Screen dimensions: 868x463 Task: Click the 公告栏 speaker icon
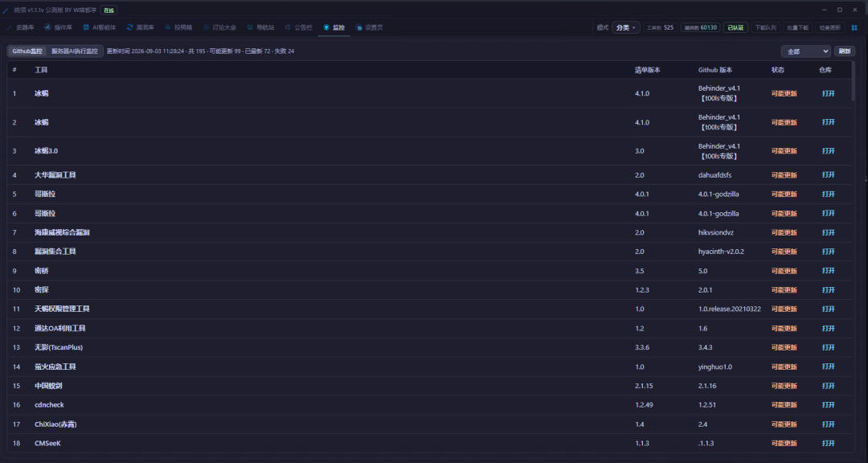[x=288, y=27]
